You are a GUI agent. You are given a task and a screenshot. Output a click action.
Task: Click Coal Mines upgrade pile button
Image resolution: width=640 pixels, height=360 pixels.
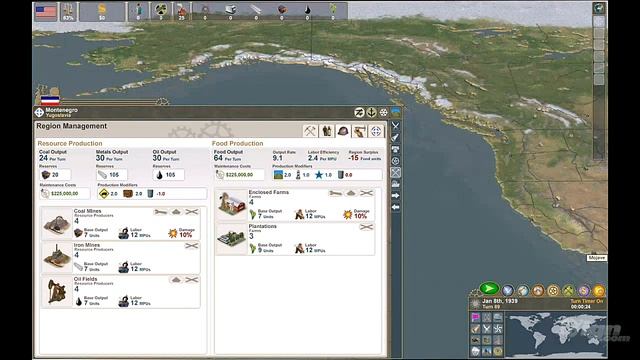pos(176,212)
